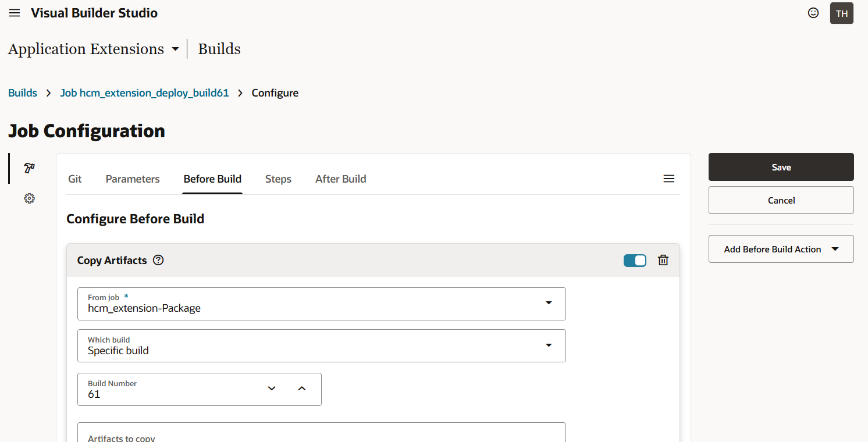Save the job configuration
This screenshot has height=442, width=868.
point(781,167)
